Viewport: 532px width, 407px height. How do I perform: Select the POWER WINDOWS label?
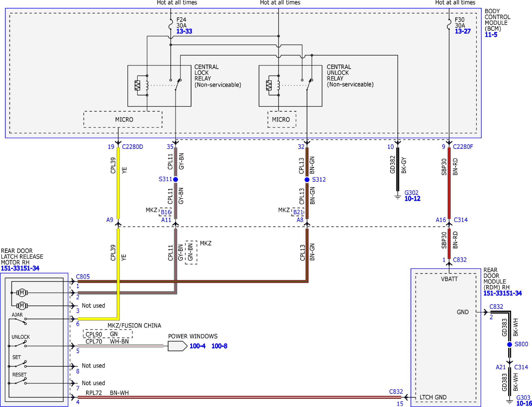coord(193,336)
